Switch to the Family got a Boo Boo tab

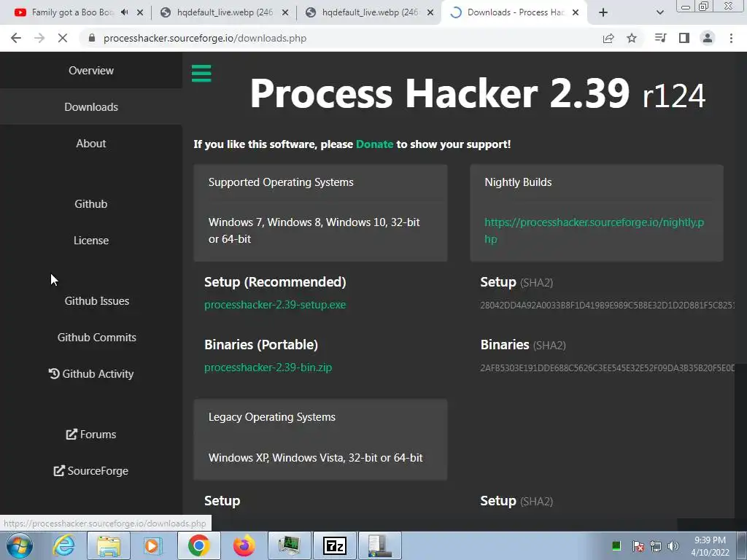[71, 12]
